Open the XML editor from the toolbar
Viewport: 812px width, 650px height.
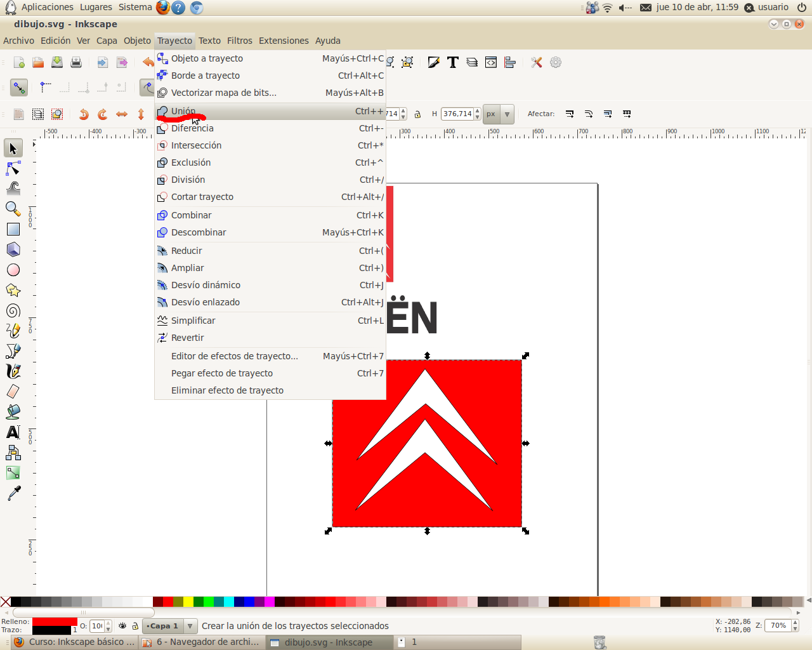click(x=490, y=62)
